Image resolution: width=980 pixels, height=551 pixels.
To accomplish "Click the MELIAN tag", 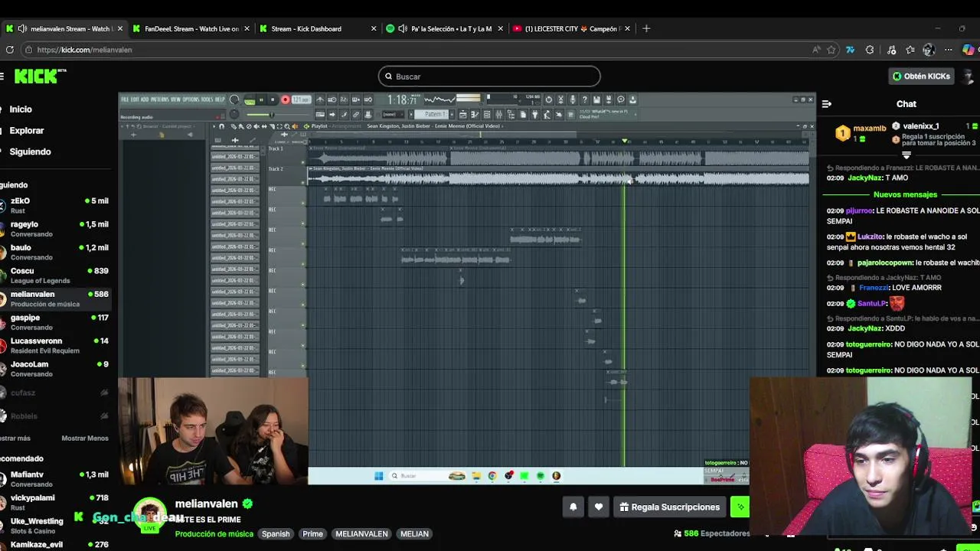I will click(x=414, y=534).
